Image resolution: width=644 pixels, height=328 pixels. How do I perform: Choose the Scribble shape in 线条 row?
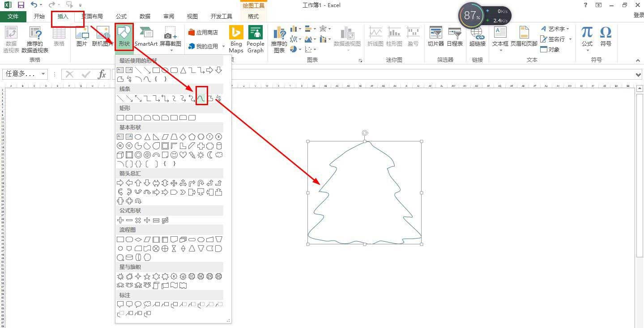[218, 98]
